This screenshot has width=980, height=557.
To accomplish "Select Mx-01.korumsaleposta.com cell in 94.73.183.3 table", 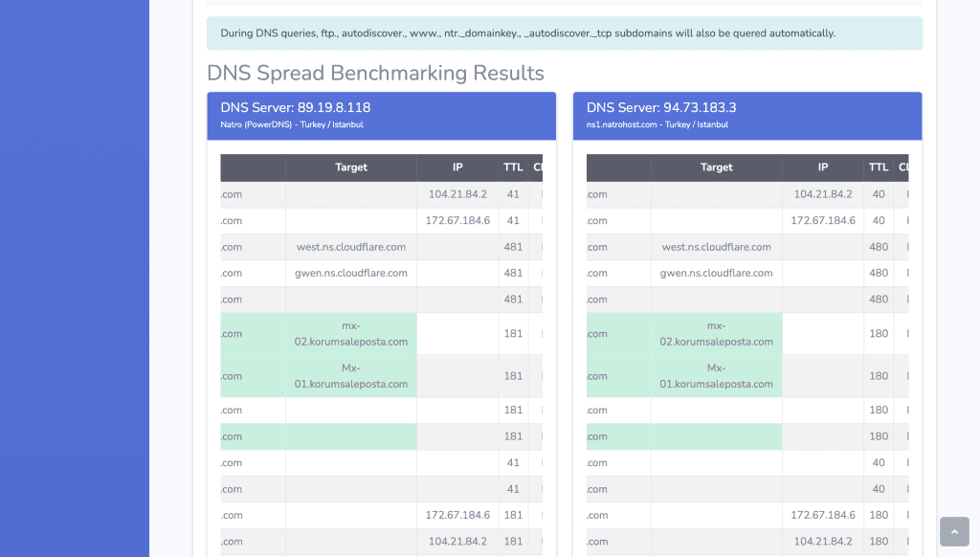I will (717, 376).
